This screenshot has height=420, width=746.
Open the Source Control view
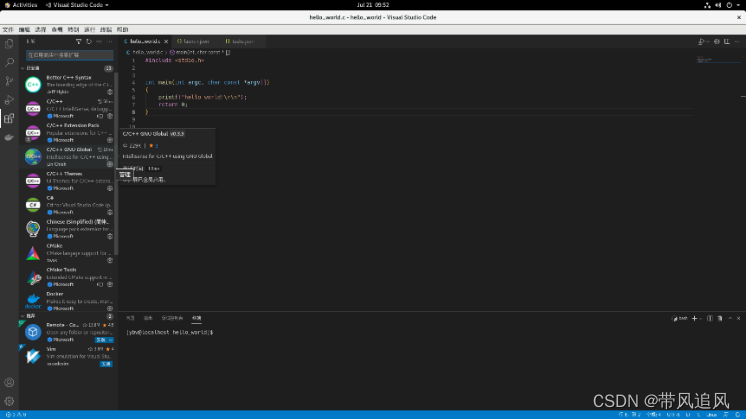coord(9,81)
